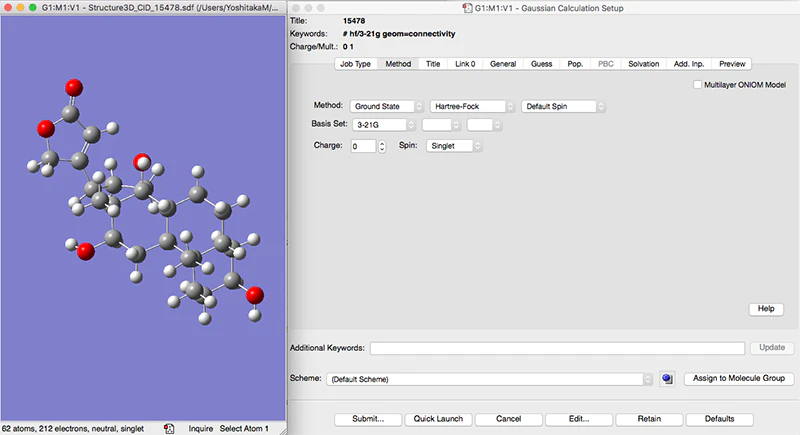Open the Default Spin dropdown
Screen dimensions: 800x435
point(563,106)
